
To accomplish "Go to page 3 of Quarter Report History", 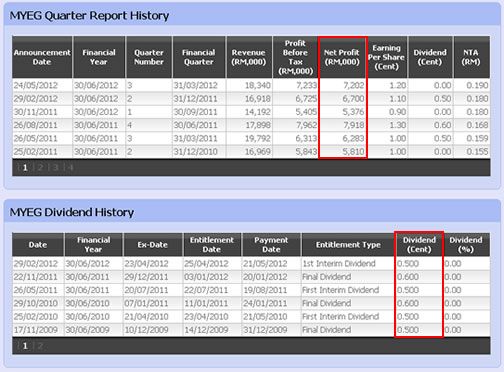I will click(55, 167).
